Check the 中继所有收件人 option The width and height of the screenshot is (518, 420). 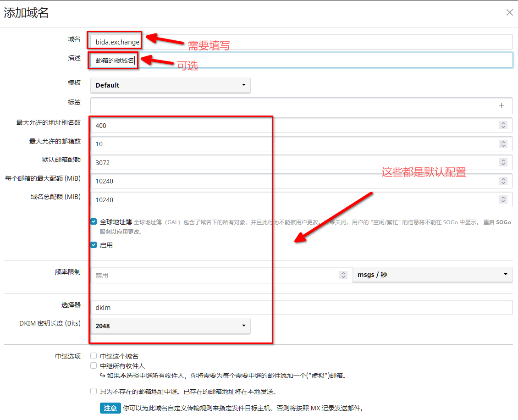click(x=94, y=365)
